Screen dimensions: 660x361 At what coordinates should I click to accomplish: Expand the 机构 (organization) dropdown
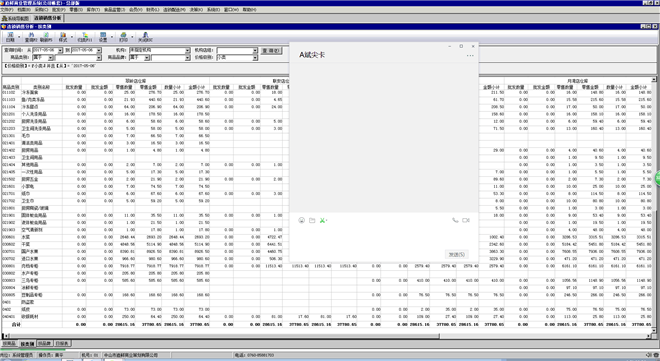click(187, 50)
